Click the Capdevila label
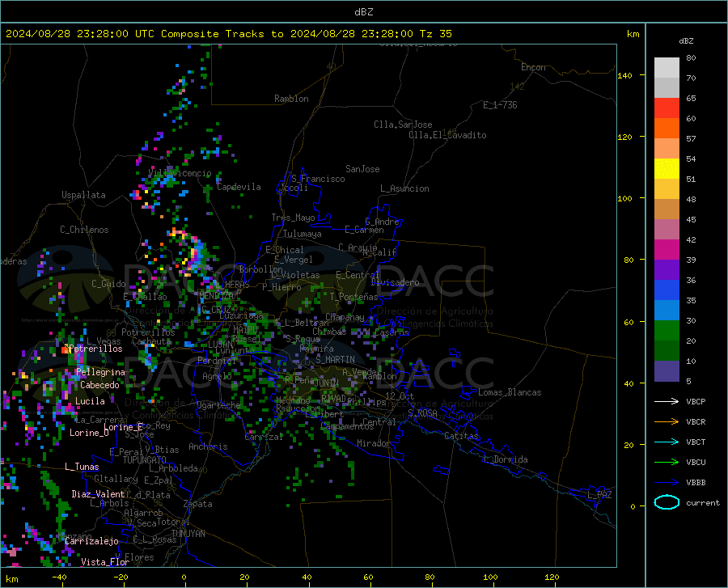Image resolution: width=728 pixels, height=588 pixels. (x=239, y=187)
